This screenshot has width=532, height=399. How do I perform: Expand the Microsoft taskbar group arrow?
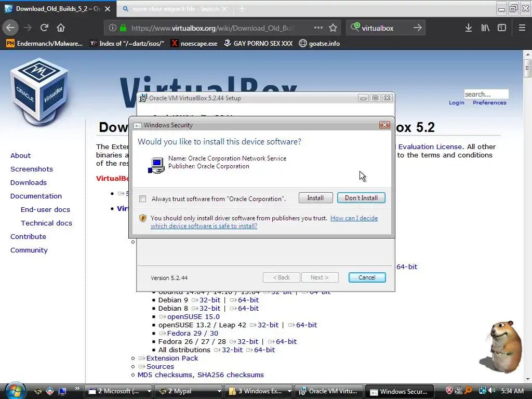(x=149, y=391)
